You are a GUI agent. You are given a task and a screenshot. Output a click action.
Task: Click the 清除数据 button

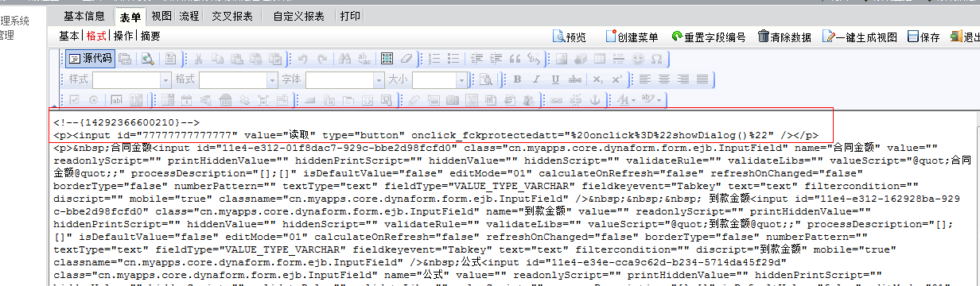784,37
